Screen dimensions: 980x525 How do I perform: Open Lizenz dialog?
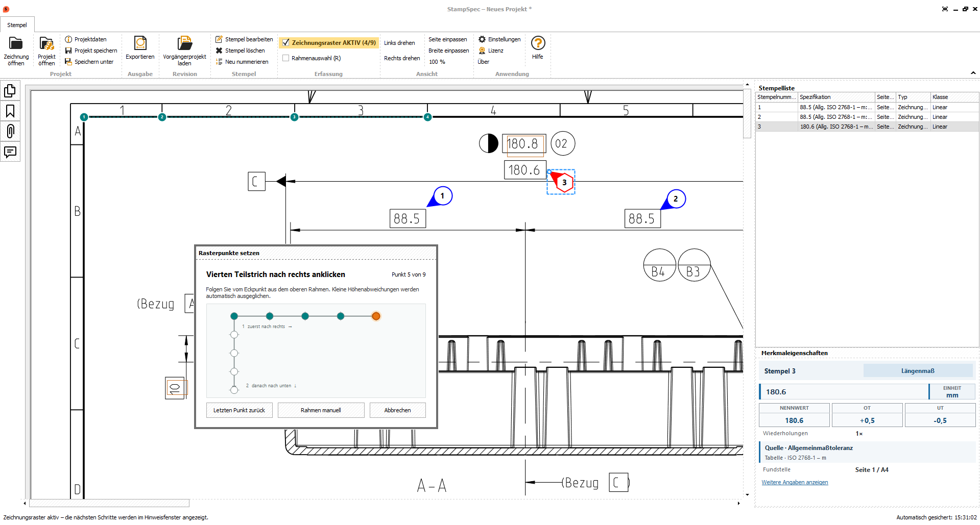(491, 51)
